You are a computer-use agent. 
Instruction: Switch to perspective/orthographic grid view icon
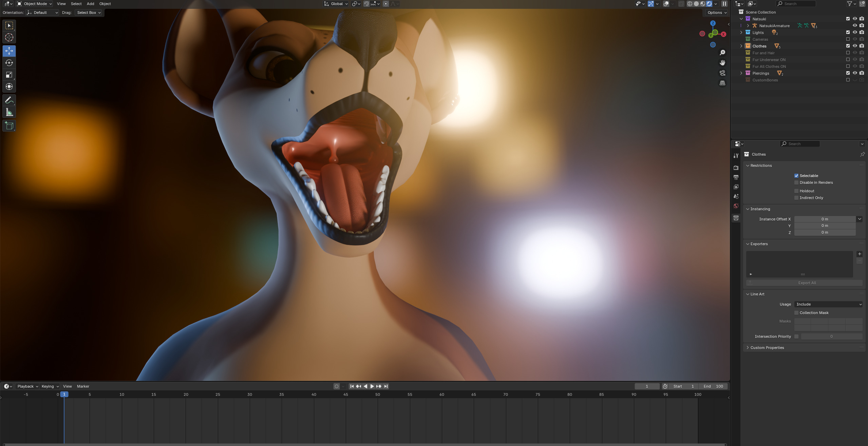pos(722,83)
